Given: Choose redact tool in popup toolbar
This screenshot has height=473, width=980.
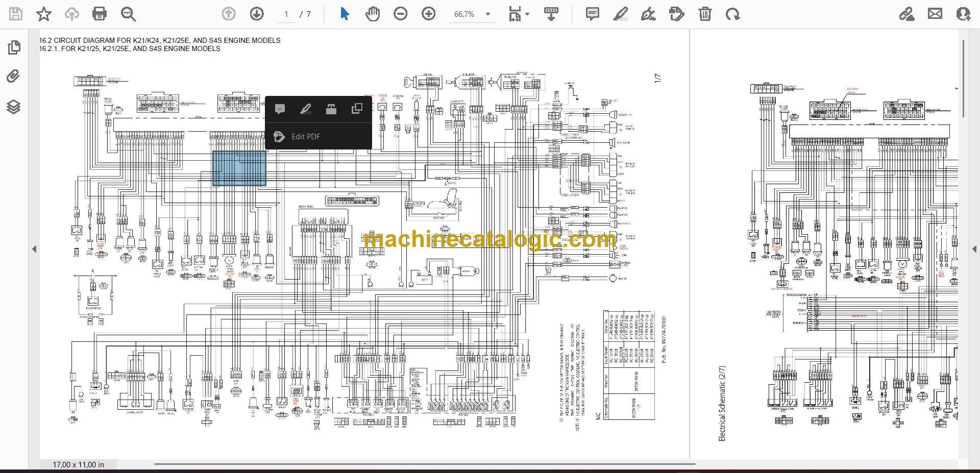Looking at the screenshot, I should point(331,109).
